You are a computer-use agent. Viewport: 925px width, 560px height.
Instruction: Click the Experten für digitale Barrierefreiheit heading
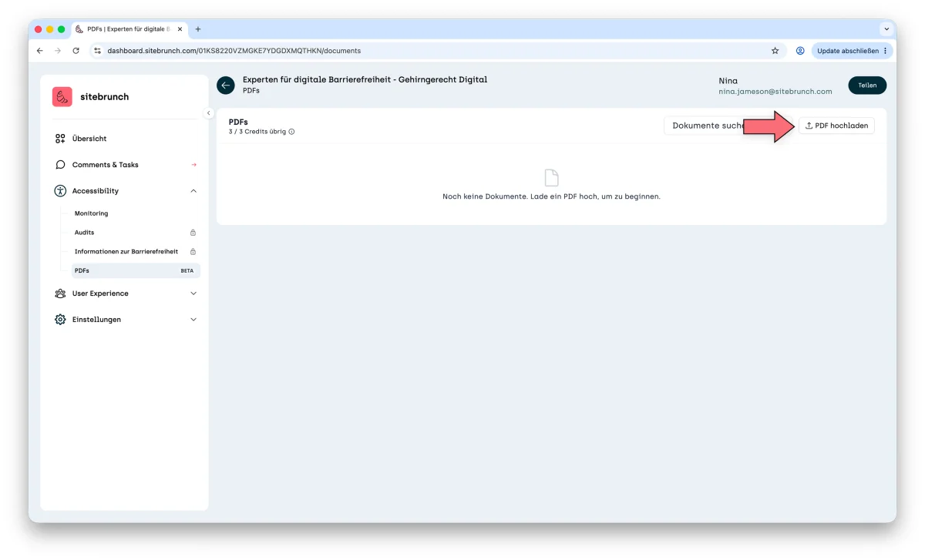pos(365,79)
